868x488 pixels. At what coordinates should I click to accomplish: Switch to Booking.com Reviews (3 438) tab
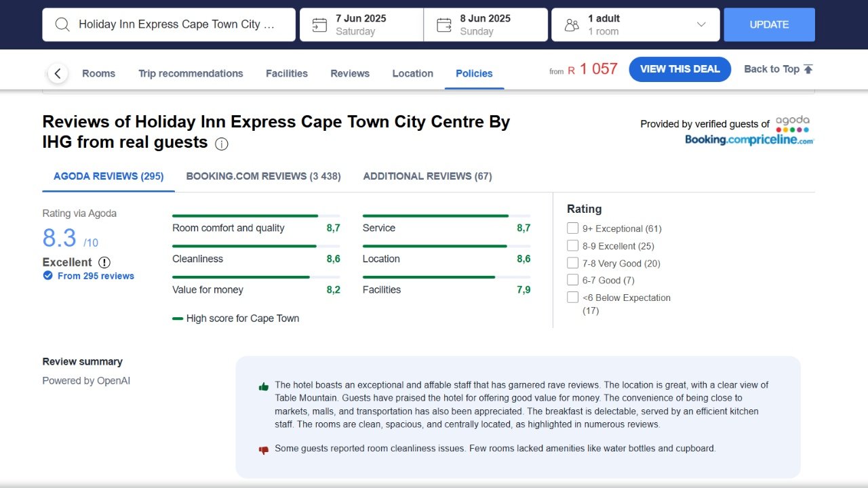coord(263,176)
